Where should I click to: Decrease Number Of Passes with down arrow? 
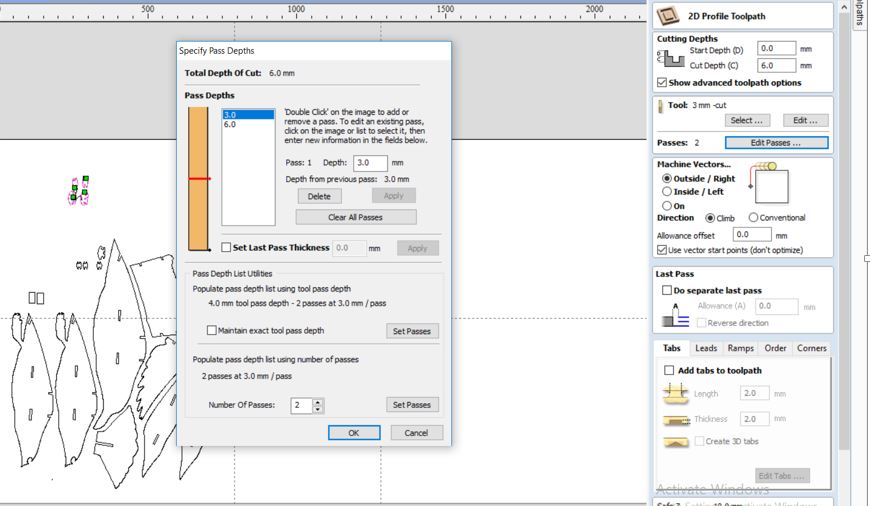tap(317, 409)
